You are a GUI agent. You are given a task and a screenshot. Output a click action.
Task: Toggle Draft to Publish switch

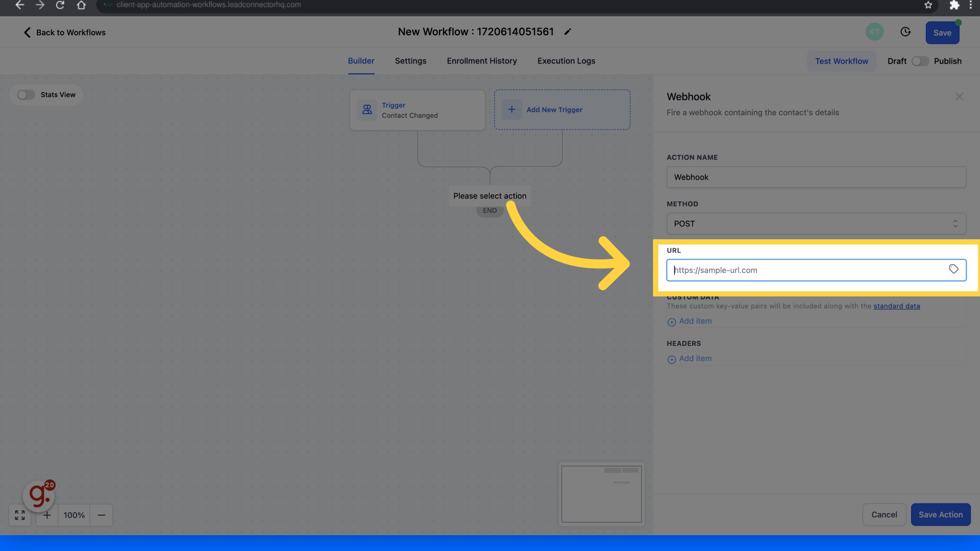click(920, 61)
